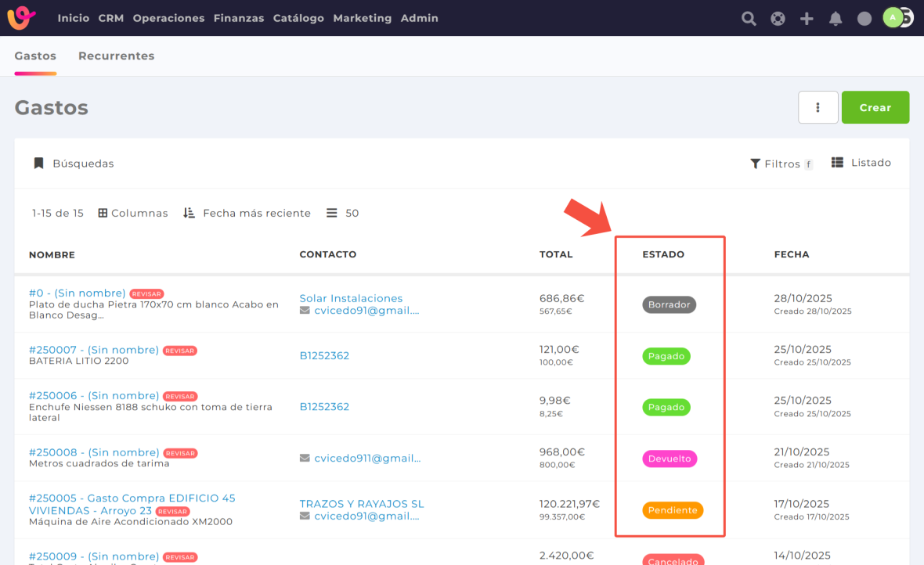Screen dimensions: 924x565
Task: Switch to the Recurrentes tab
Action: pyautogui.click(x=116, y=56)
